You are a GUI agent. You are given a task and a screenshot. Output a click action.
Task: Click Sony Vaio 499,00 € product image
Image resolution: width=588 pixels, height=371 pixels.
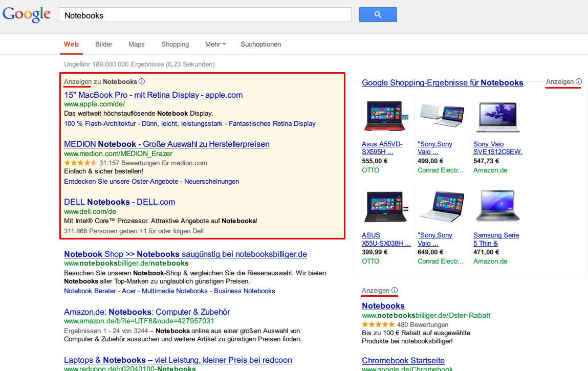pyautogui.click(x=442, y=115)
